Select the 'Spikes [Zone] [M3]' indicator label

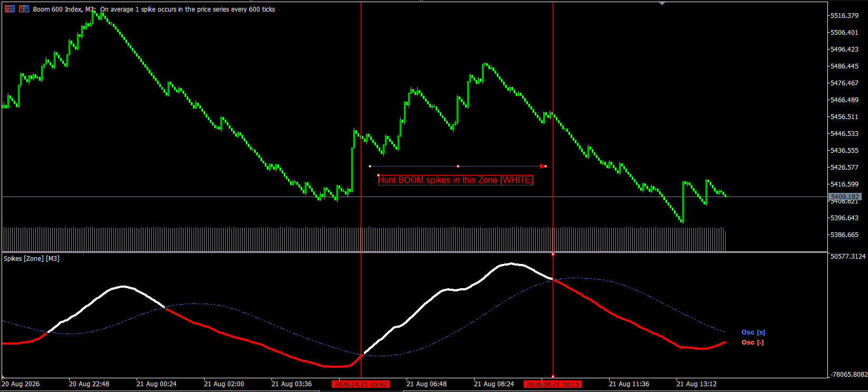click(32, 259)
